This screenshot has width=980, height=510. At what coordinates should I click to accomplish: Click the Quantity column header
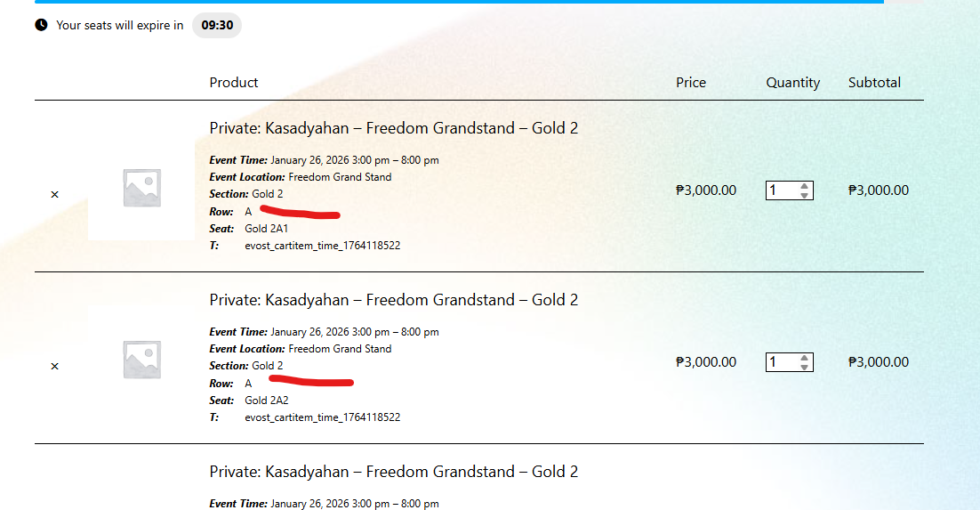(792, 83)
